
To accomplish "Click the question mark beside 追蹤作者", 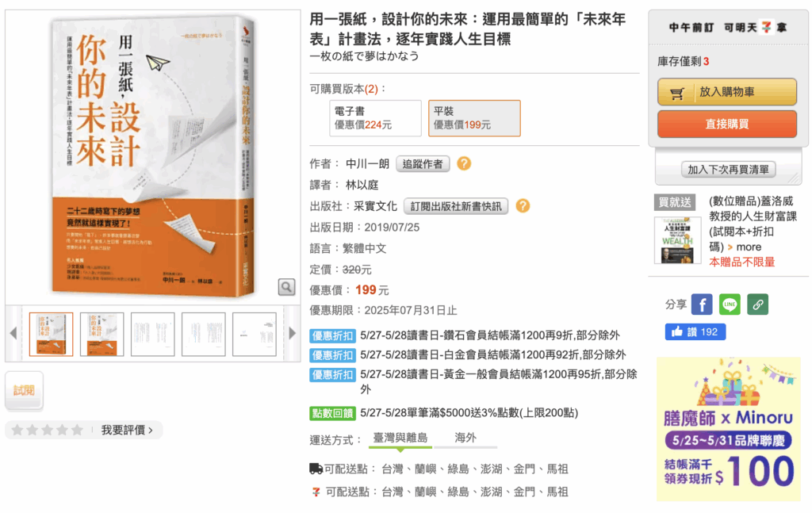I will pyautogui.click(x=464, y=163).
